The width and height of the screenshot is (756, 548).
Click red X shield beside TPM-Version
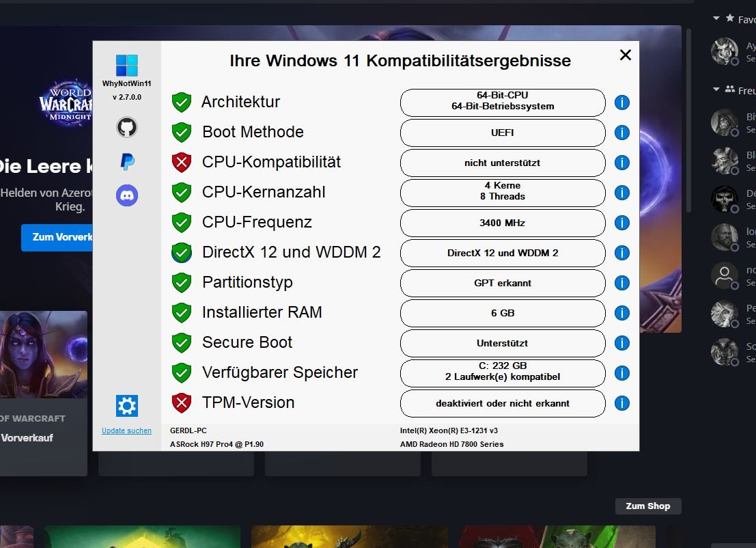[x=182, y=402]
